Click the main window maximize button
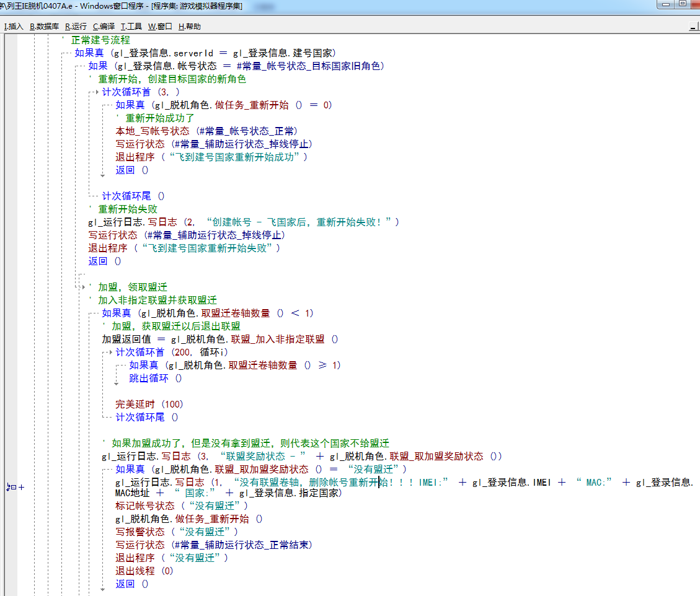The height and width of the screenshot is (596, 700). [682, 4]
